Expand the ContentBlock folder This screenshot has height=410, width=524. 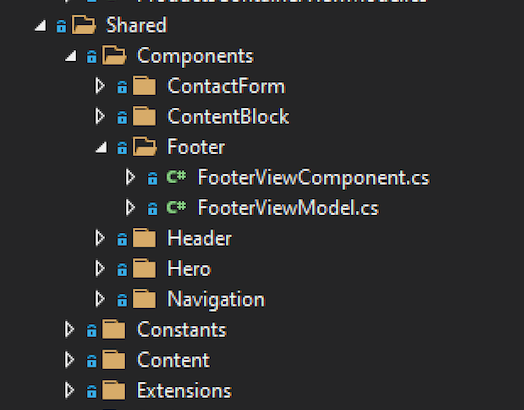100,116
